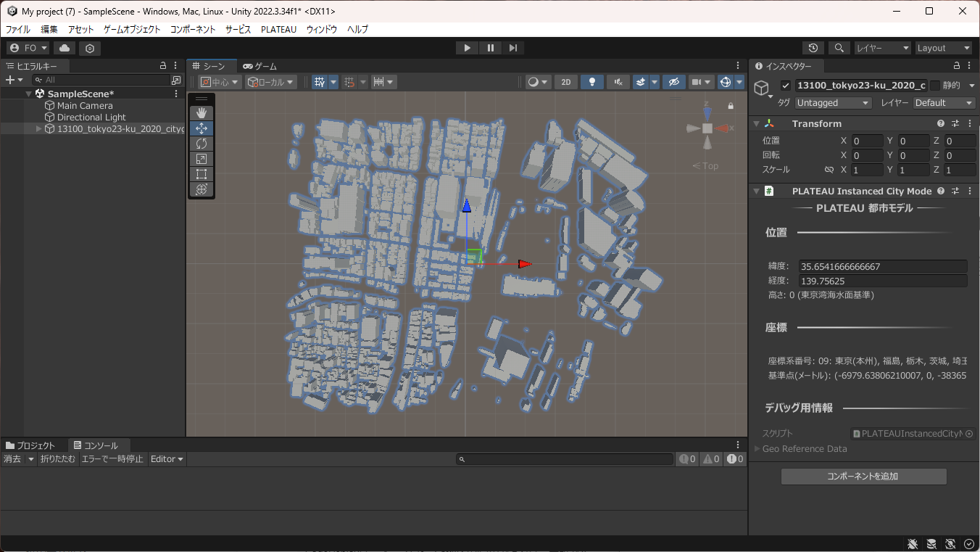Click the Pause button in toolbar

(491, 48)
